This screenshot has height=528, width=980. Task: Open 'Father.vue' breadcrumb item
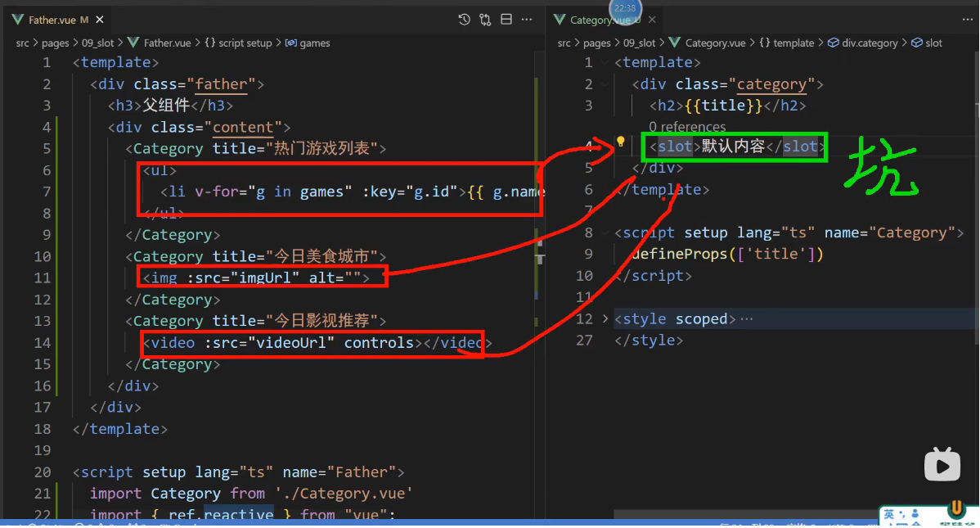click(x=167, y=43)
